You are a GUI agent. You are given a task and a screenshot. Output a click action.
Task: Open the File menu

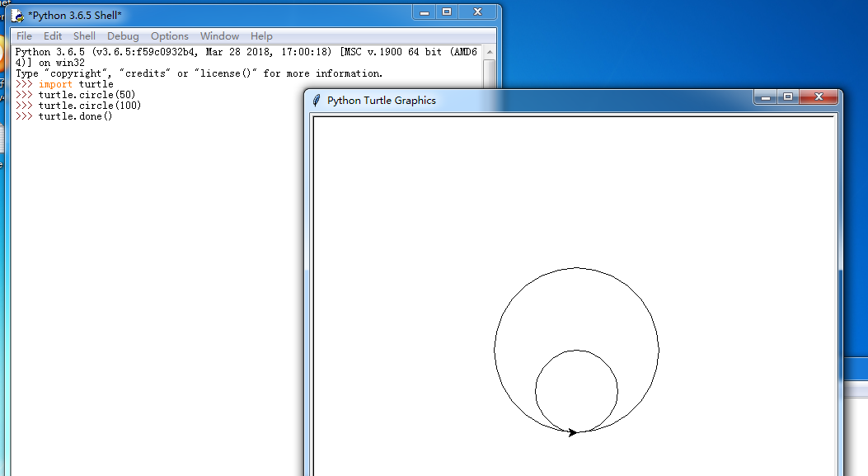[x=24, y=36]
